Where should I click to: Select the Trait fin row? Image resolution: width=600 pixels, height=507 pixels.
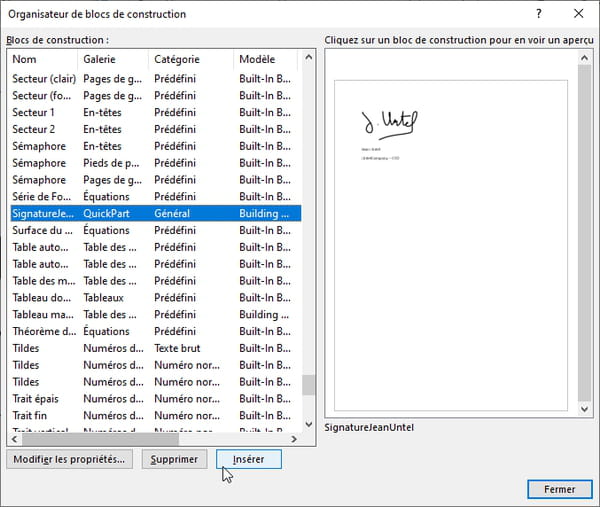pos(156,416)
